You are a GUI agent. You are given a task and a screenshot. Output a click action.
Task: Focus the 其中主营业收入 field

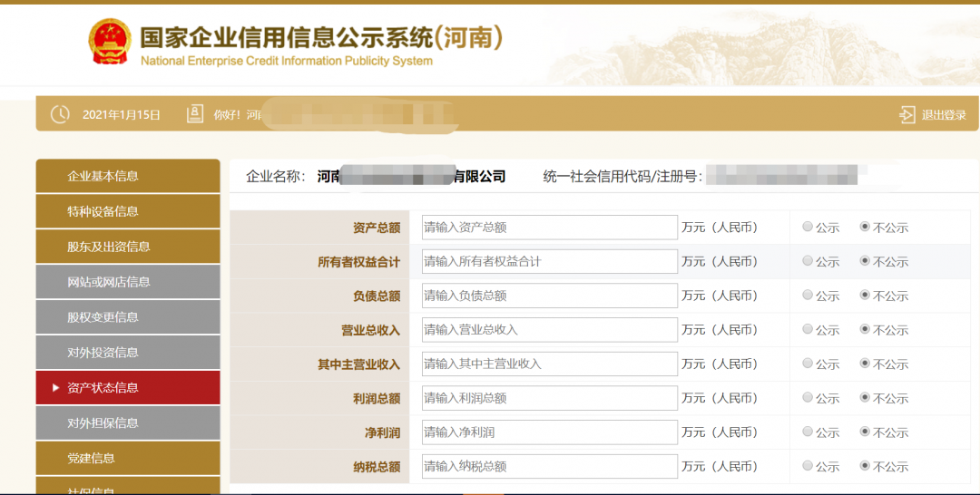coord(549,364)
